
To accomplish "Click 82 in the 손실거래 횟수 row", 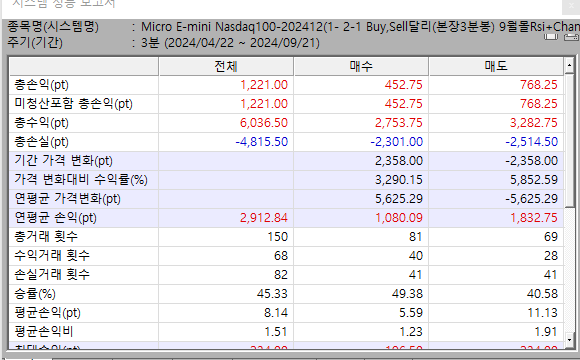I will pyautogui.click(x=281, y=275).
